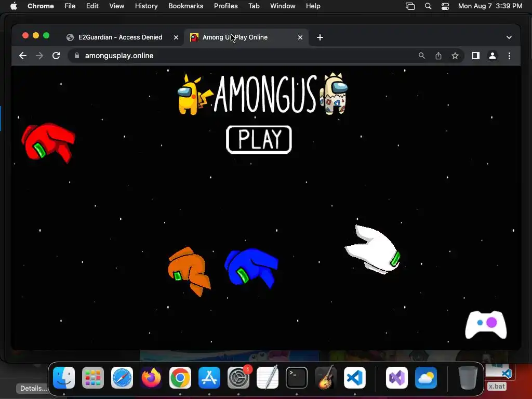Expand the tab search chevron
532x399 pixels.
coord(509,37)
